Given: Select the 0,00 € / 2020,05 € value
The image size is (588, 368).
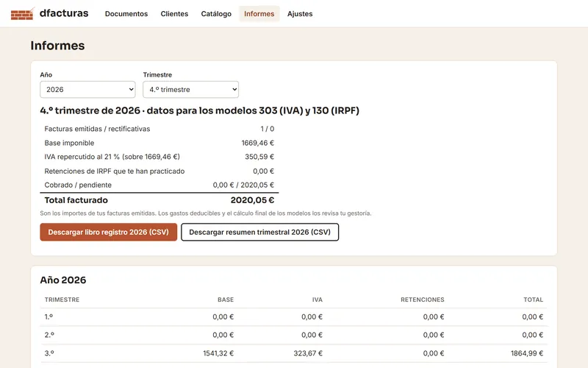Looking at the screenshot, I should 243,185.
